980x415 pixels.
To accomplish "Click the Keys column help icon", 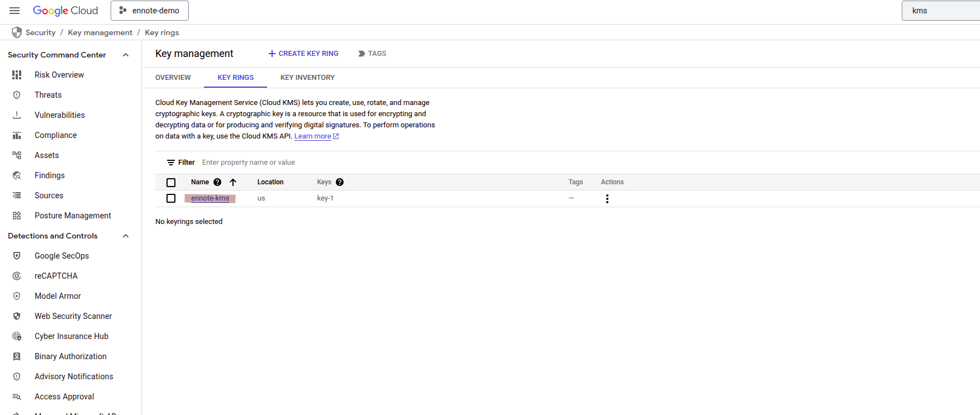I will click(340, 182).
